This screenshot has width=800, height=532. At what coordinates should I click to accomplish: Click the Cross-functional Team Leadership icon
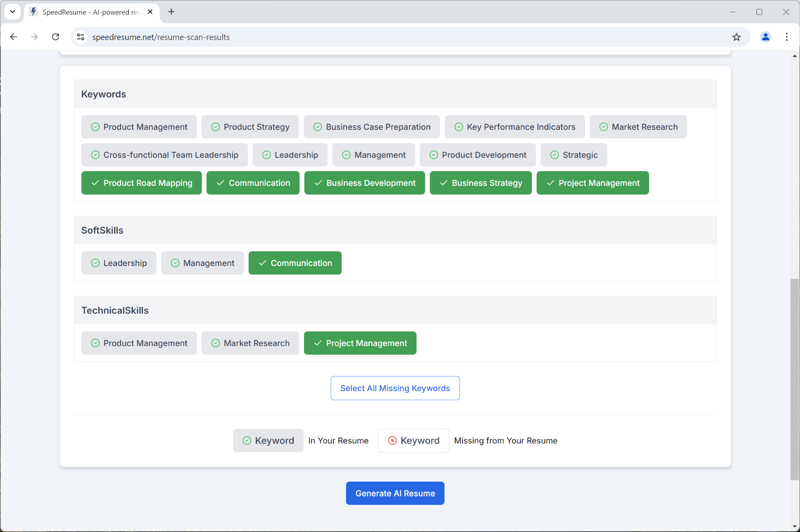pyautogui.click(x=95, y=155)
